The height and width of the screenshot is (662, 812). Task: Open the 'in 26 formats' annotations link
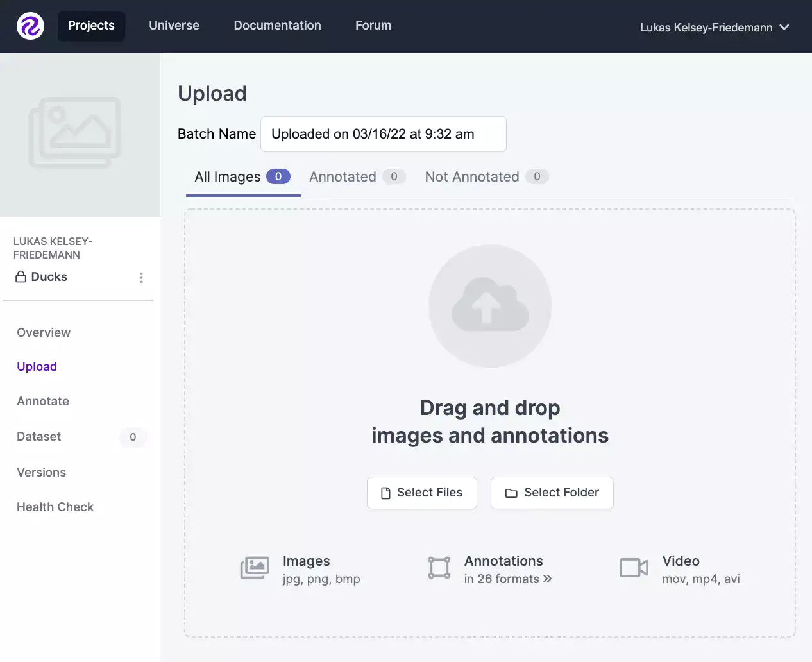coord(508,579)
